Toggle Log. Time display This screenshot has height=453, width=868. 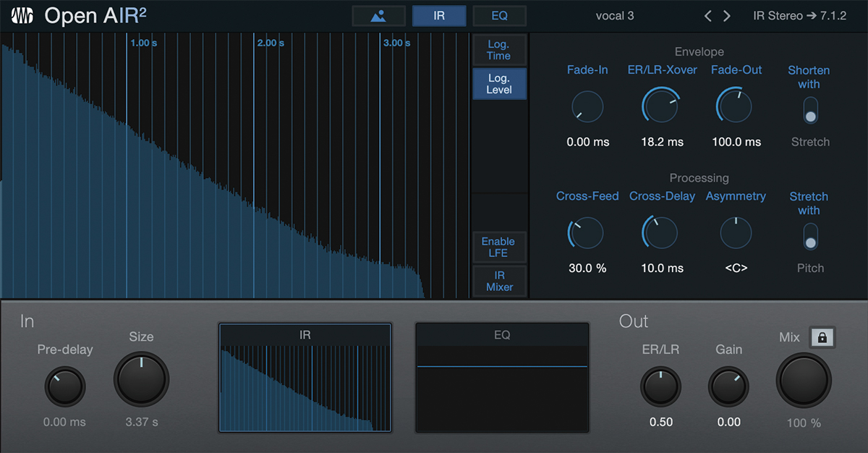coord(499,50)
